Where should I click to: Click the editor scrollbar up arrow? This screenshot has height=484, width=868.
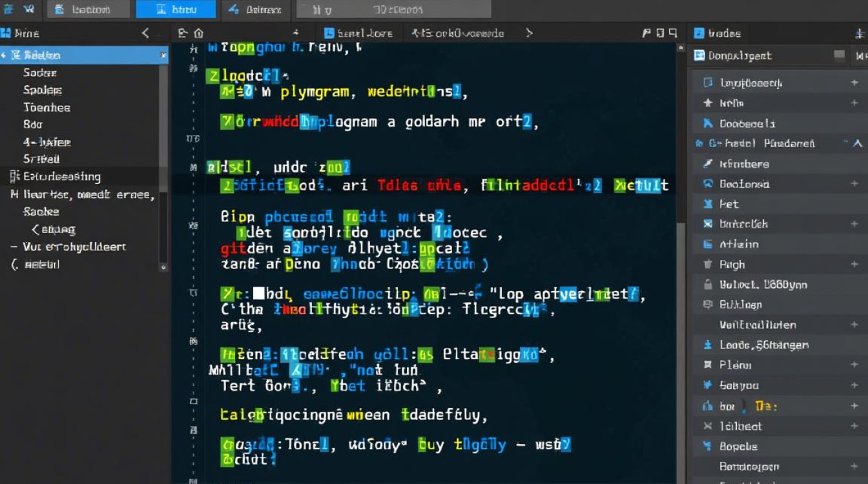[x=680, y=48]
